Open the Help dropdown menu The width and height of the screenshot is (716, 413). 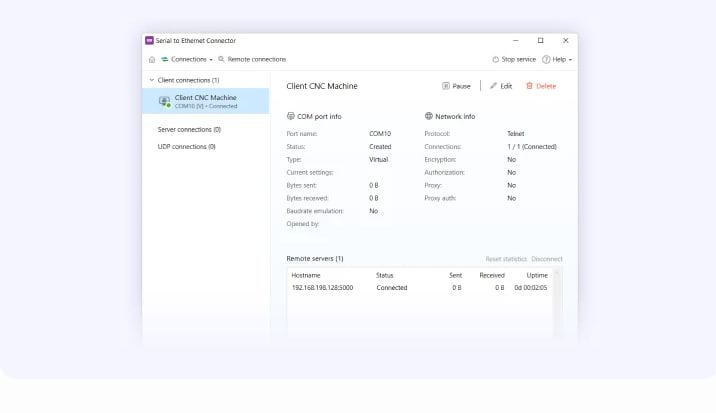point(557,59)
